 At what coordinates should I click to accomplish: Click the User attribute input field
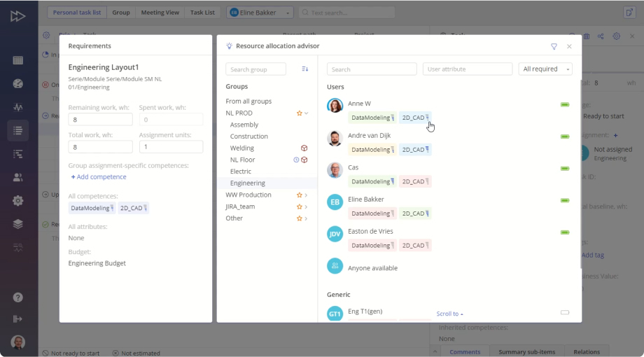(x=468, y=69)
